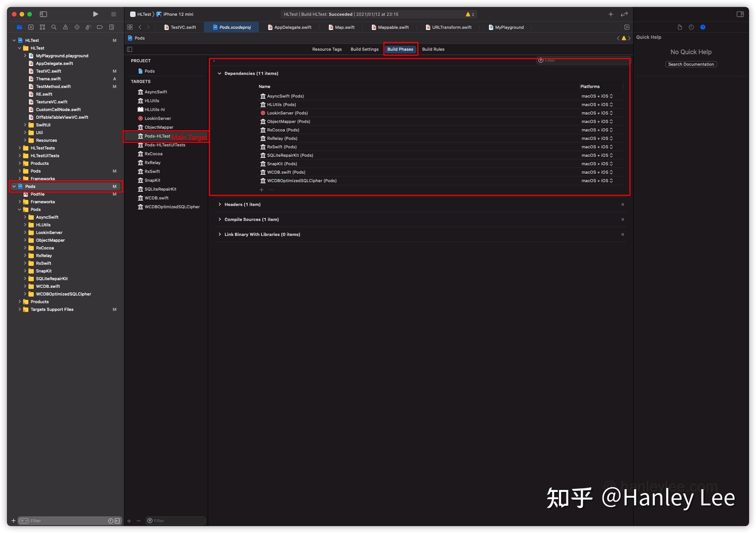Toggle the left navigator panel
The width and height of the screenshot is (756, 533).
pyautogui.click(x=43, y=14)
